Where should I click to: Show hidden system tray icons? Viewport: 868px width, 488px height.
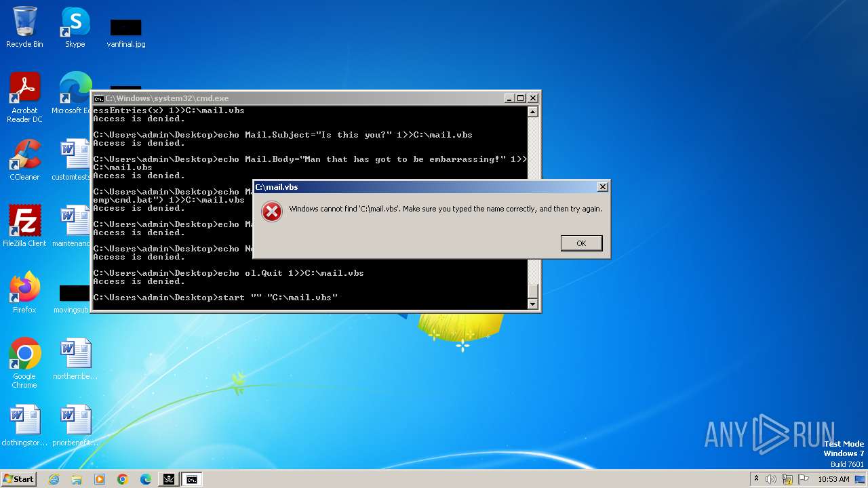pyautogui.click(x=756, y=479)
